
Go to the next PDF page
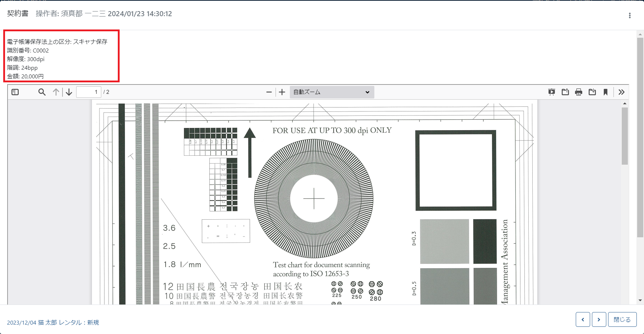(x=69, y=92)
